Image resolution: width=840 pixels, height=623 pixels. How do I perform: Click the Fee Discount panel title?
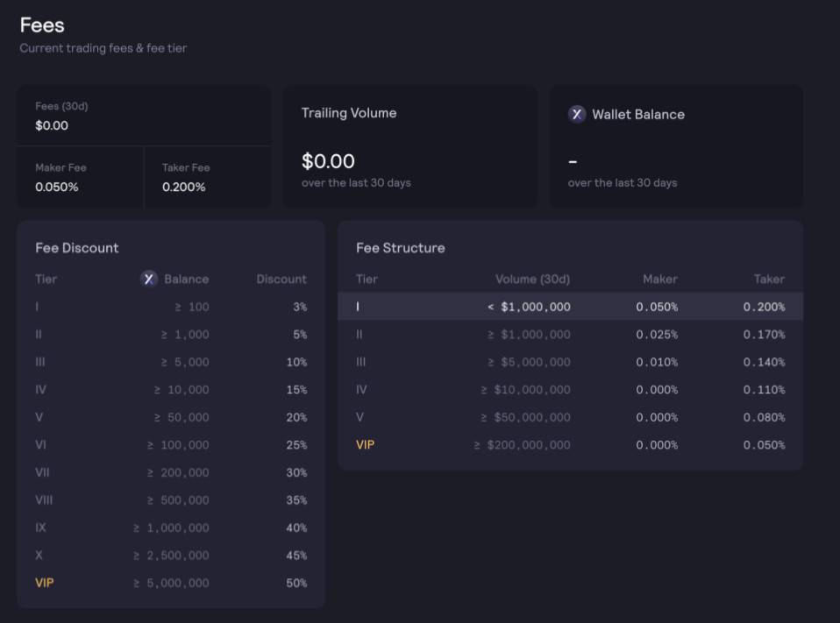click(77, 248)
